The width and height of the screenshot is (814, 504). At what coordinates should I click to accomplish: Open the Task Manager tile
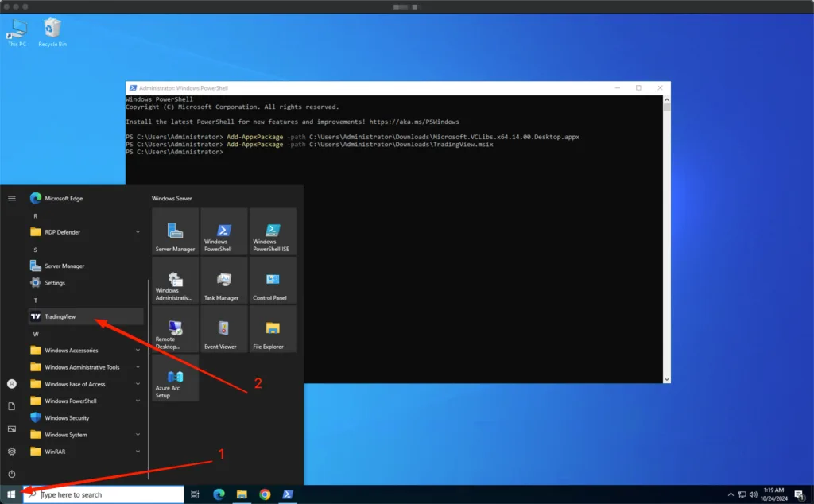tap(224, 281)
